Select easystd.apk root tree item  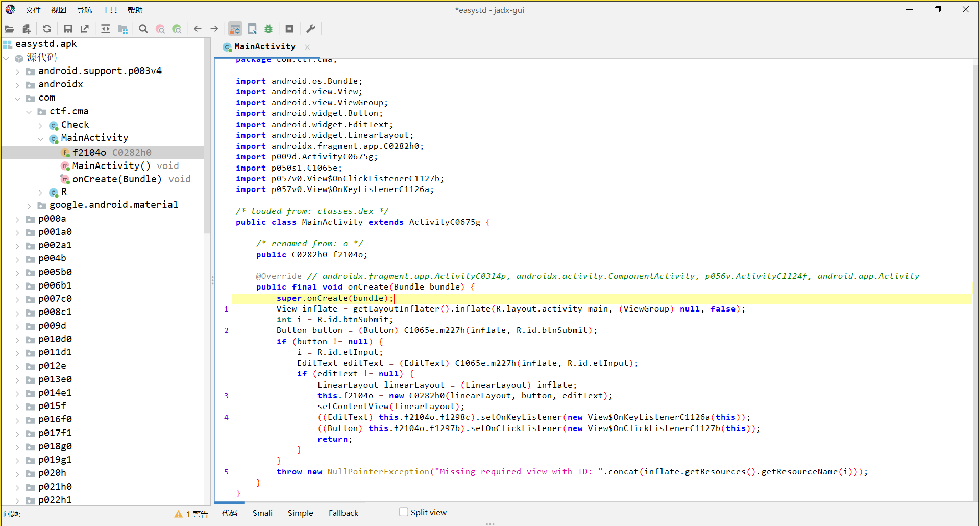46,44
